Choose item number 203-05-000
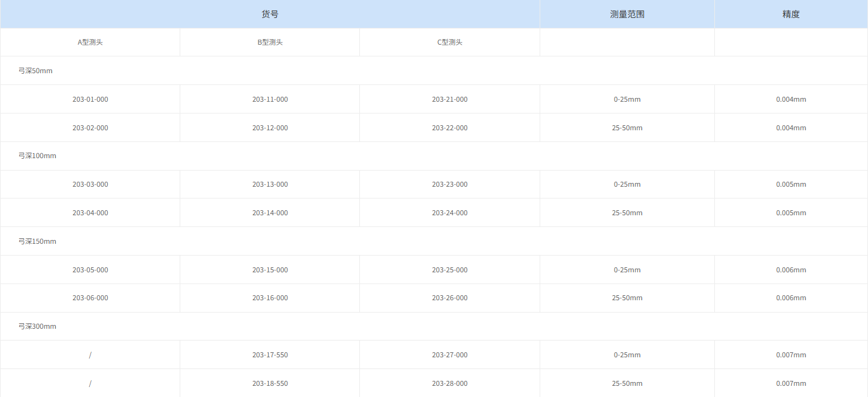 pos(90,270)
